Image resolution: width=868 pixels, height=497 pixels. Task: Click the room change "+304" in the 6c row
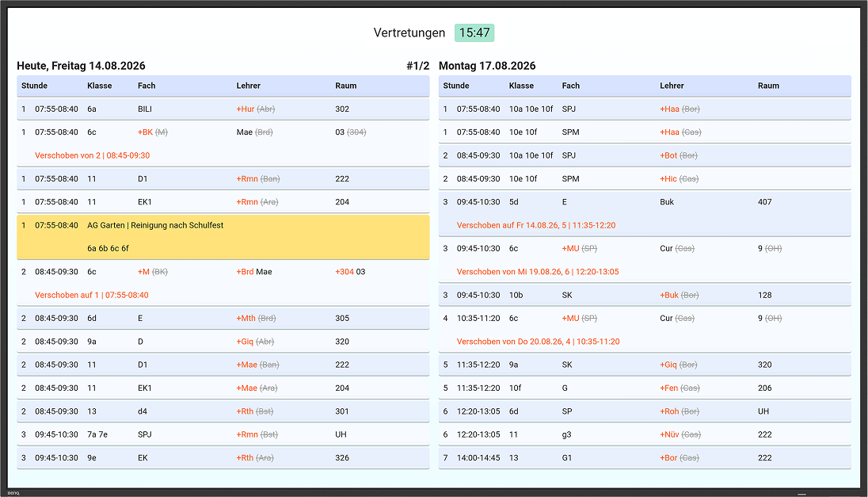(x=345, y=272)
